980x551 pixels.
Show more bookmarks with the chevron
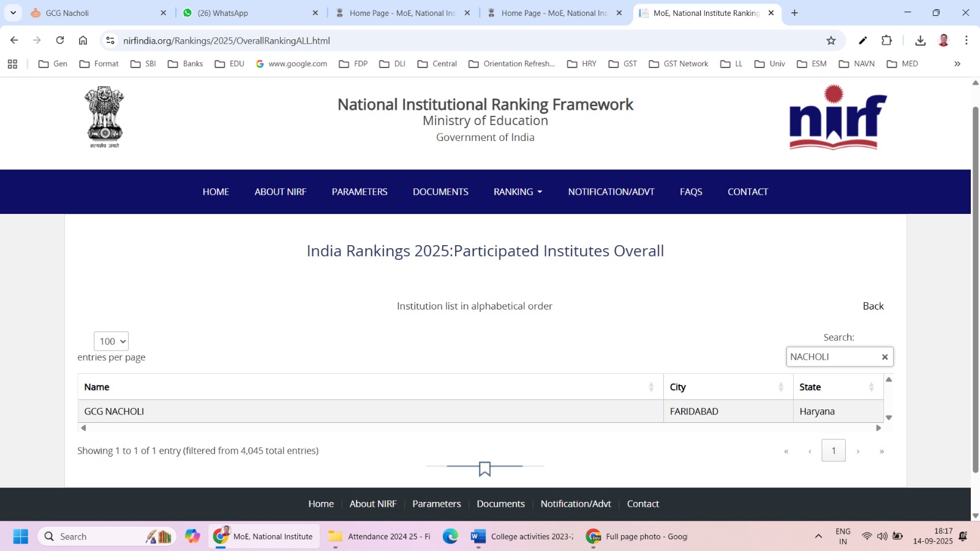(957, 64)
